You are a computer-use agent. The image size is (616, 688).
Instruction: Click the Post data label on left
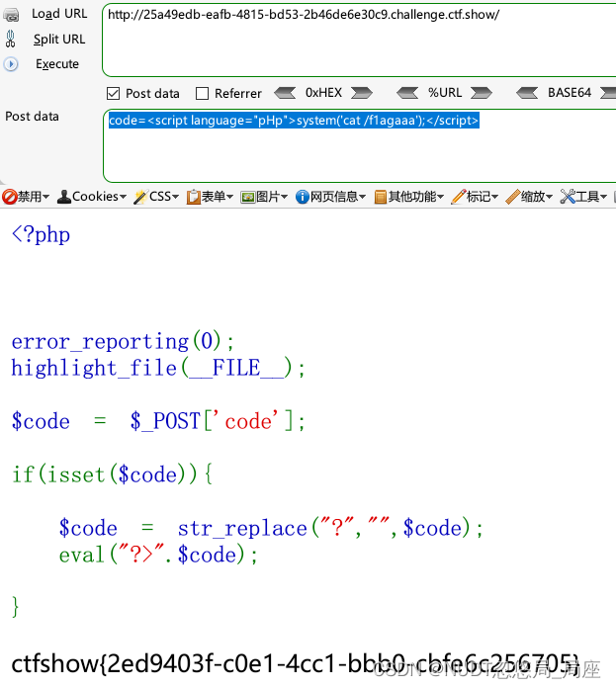point(32,117)
